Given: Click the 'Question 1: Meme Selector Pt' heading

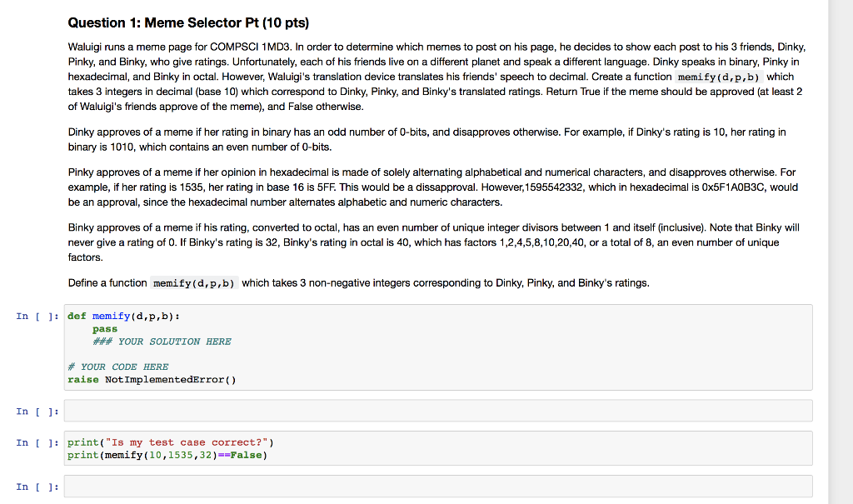Looking at the screenshot, I should point(188,22).
